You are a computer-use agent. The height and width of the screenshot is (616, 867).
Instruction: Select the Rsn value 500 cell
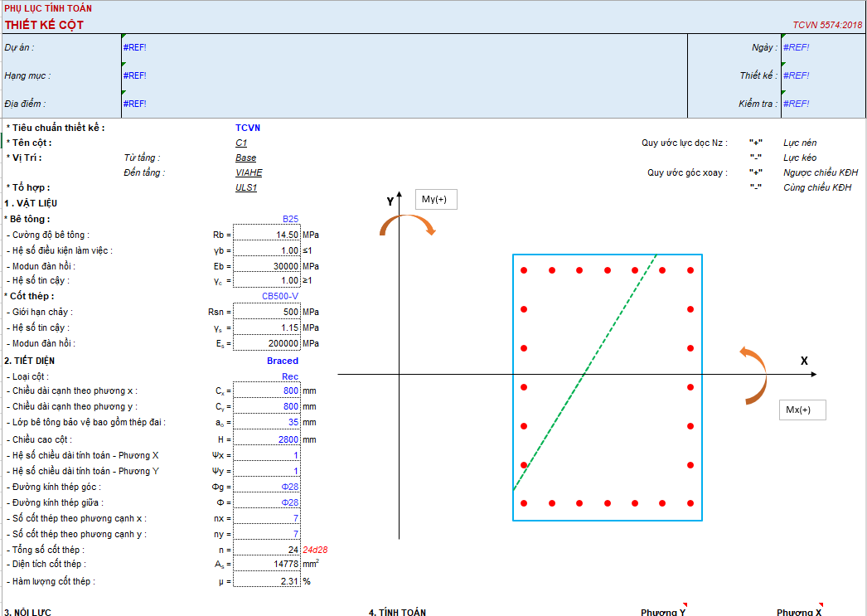[267, 312]
